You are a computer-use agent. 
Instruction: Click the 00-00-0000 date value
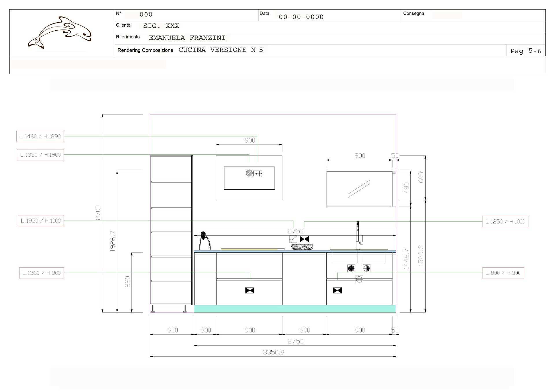[301, 17]
